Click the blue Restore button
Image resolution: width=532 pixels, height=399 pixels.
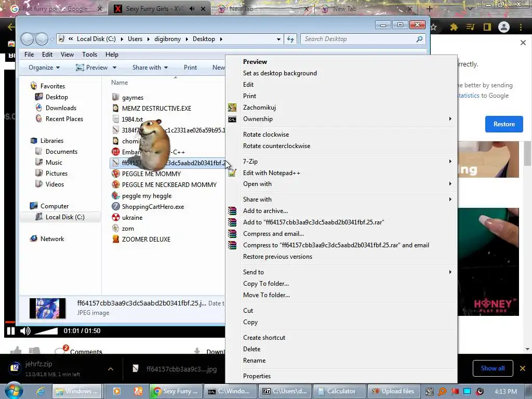tap(504, 124)
